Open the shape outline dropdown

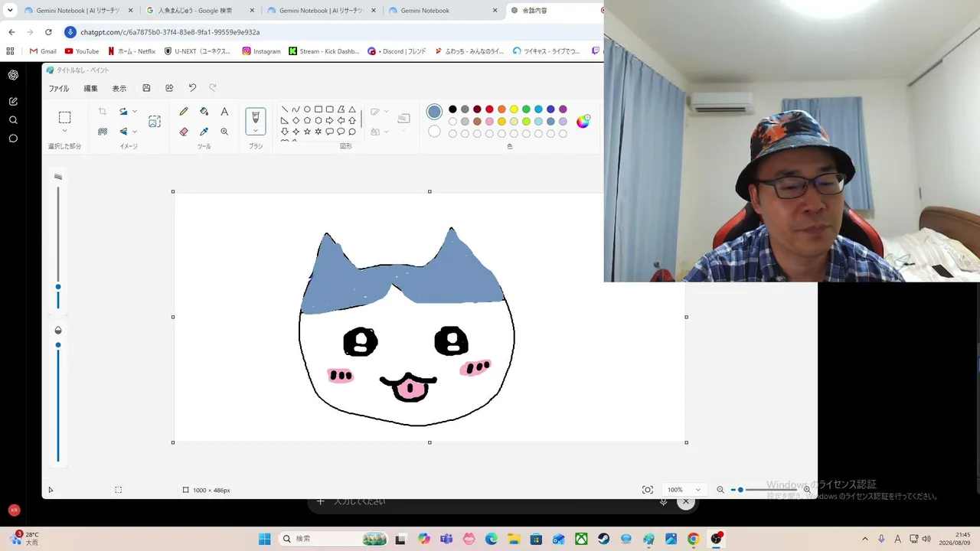coord(386,112)
